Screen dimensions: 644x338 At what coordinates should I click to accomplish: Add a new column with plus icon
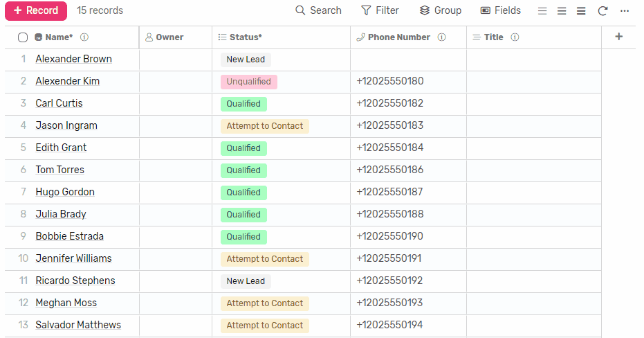click(x=618, y=37)
